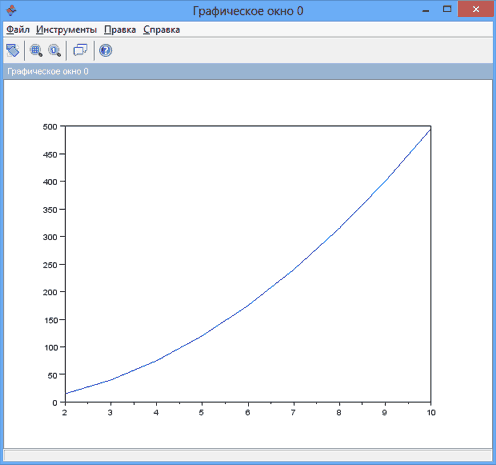Click the Scilab logo in title bar
Image resolution: width=496 pixels, height=465 pixels.
pyautogui.click(x=11, y=11)
